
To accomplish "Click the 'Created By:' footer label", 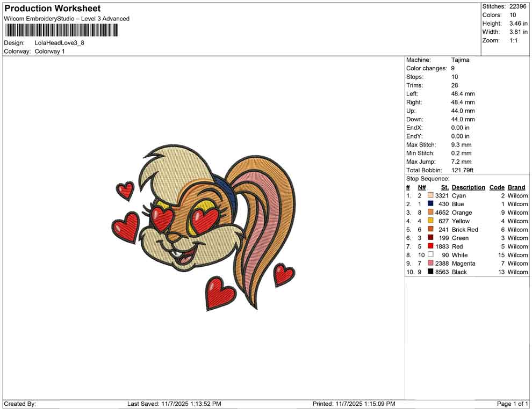I will pyautogui.click(x=20, y=404).
